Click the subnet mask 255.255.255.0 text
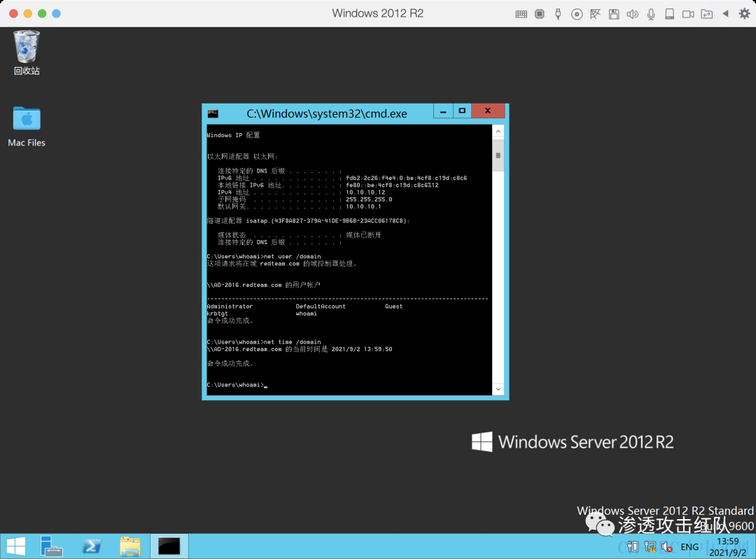This screenshot has width=756, height=559. (x=369, y=199)
